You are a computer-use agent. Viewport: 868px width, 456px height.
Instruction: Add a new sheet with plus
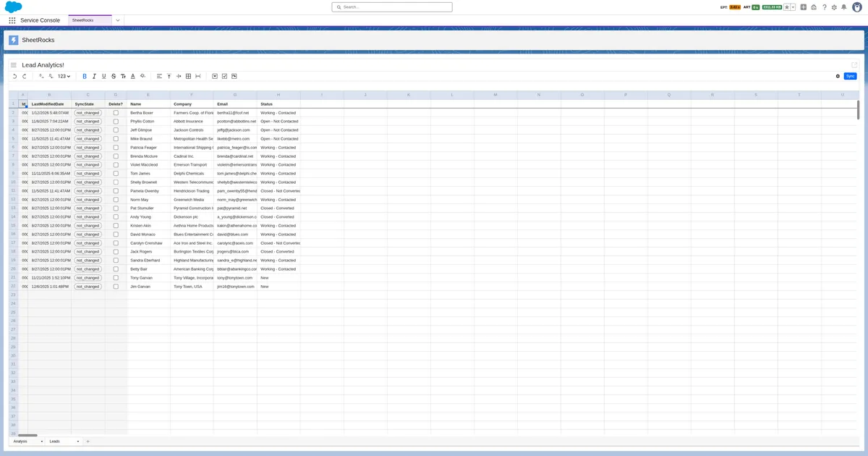click(88, 441)
